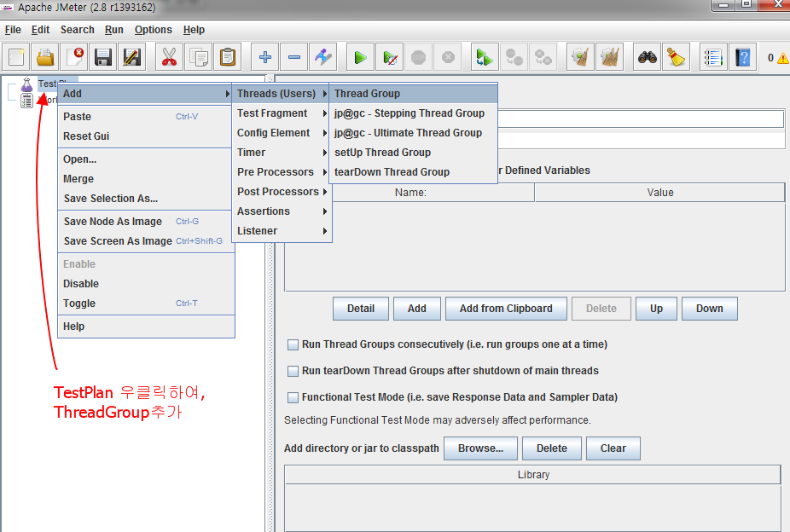Select setUp Thread Group entry
Viewport: 790px width, 532px height.
413,153
